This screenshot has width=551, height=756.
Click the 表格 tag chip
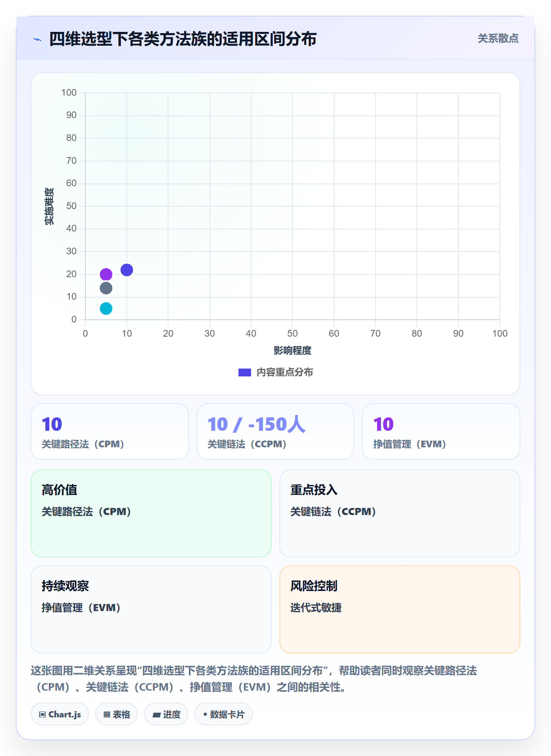click(116, 714)
